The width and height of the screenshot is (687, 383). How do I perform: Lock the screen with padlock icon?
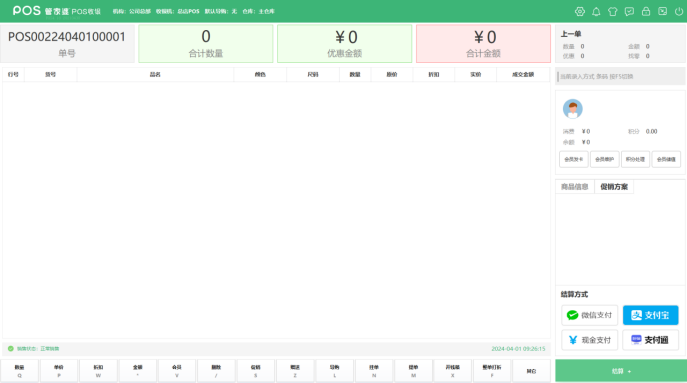pyautogui.click(x=646, y=11)
